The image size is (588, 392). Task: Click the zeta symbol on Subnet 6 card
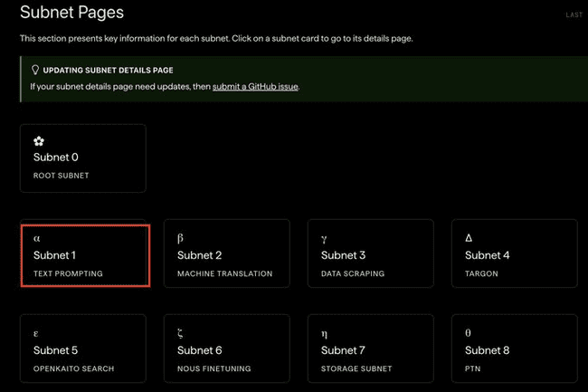(180, 333)
